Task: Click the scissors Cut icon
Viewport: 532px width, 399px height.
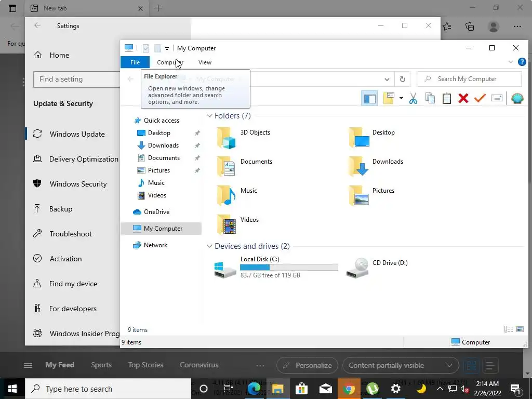Action: point(413,98)
